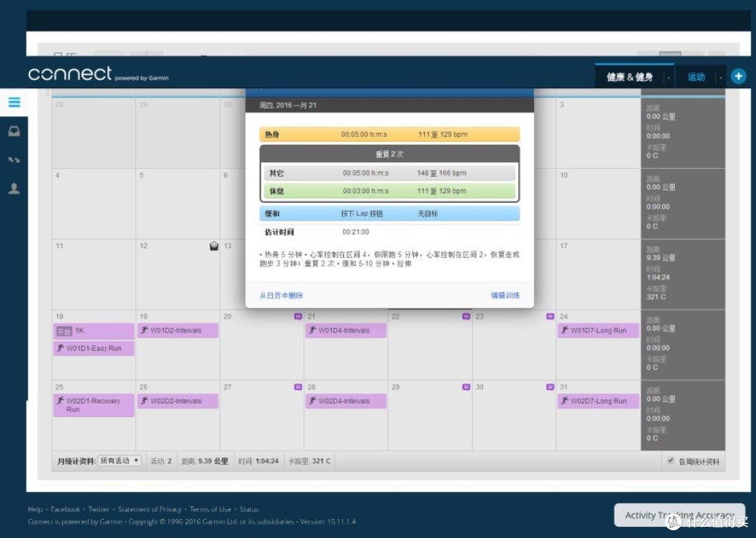This screenshot has width=756, height=538.
Task: Select calendar day 17 cell
Action: click(598, 274)
